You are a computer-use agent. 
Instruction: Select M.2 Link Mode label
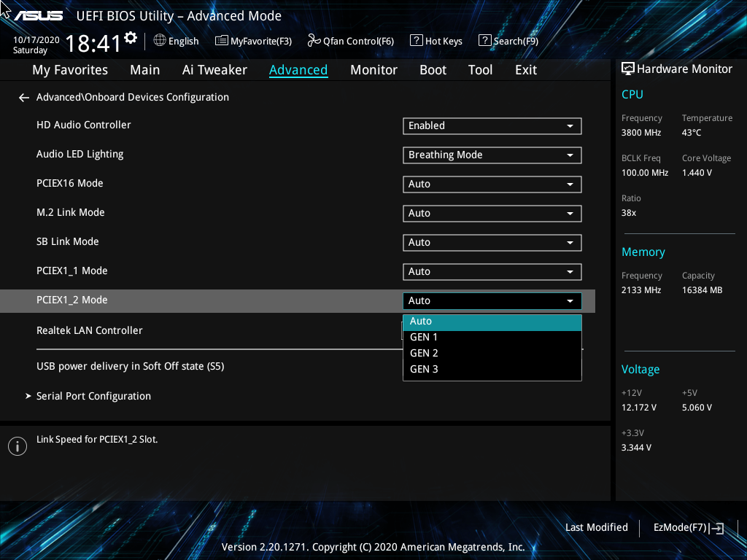71,212
